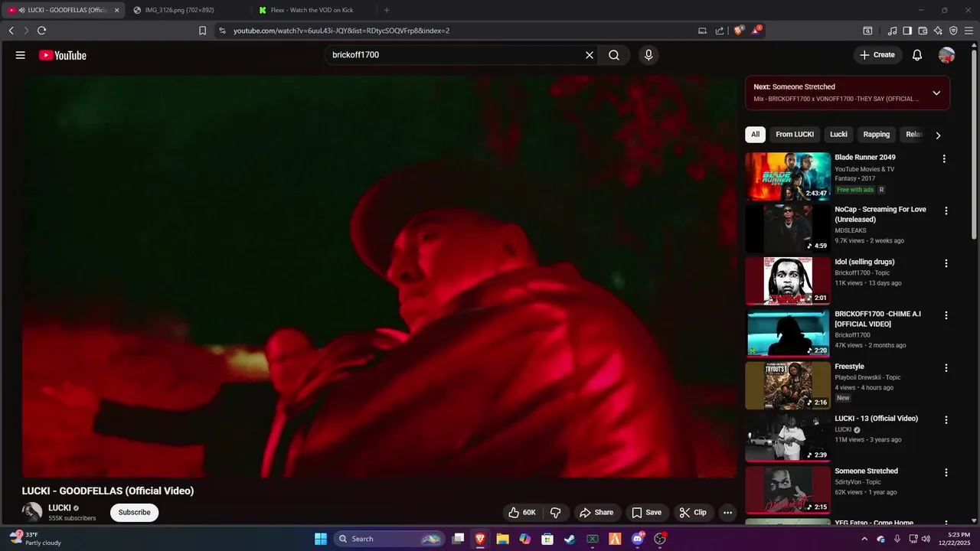Image resolution: width=980 pixels, height=551 pixels.
Task: Run the YouTube search magnifier button
Action: pos(614,55)
